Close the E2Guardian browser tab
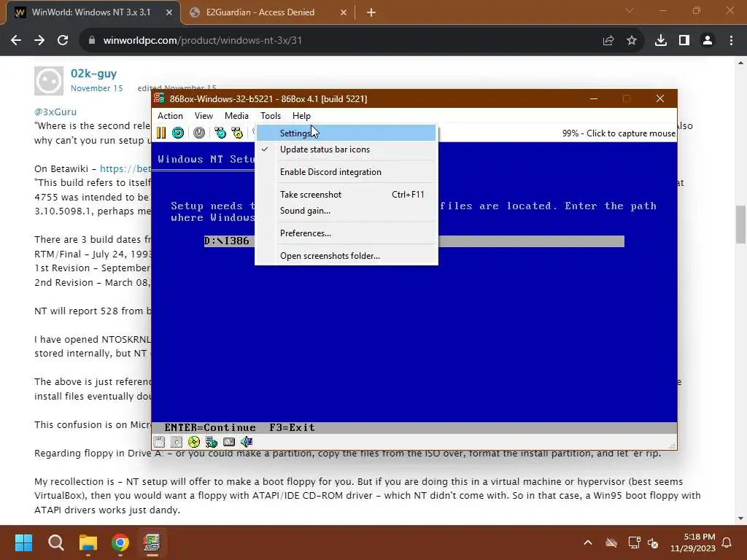 (x=344, y=12)
